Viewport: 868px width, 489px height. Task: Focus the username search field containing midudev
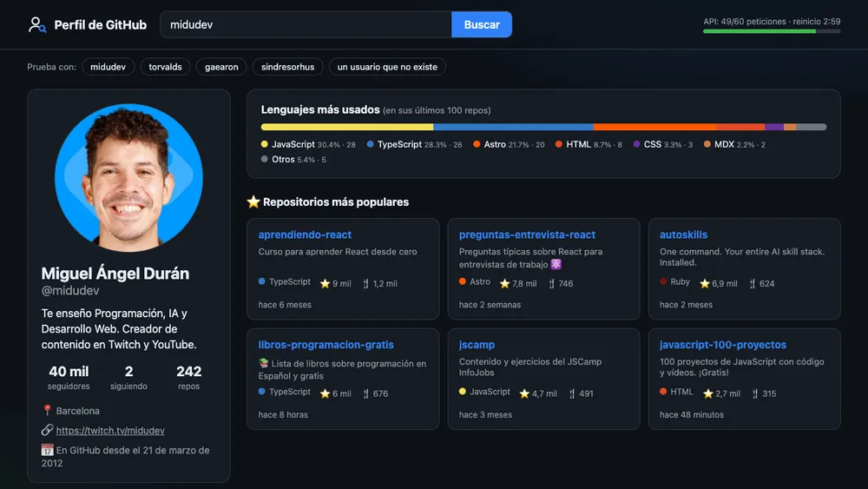[306, 25]
